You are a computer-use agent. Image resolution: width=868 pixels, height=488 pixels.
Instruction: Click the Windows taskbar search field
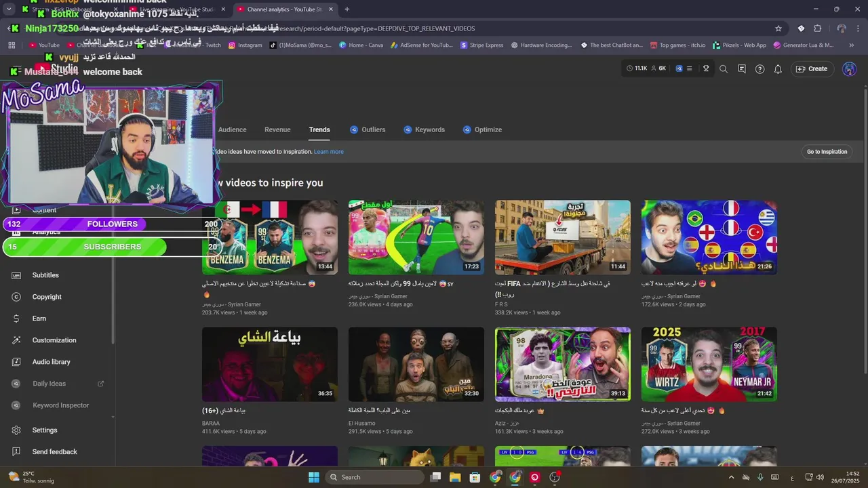375,477
